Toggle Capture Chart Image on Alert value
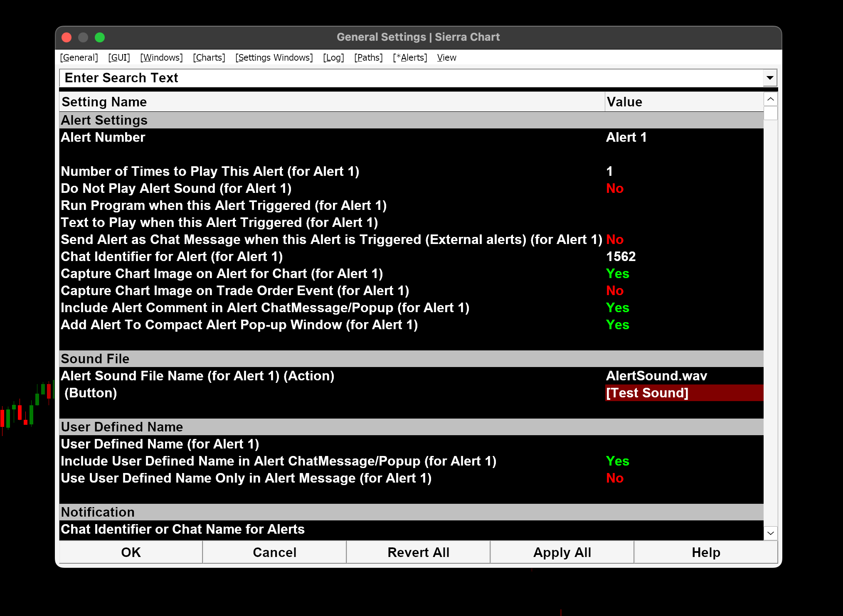Image resolution: width=843 pixels, height=616 pixels. click(617, 274)
